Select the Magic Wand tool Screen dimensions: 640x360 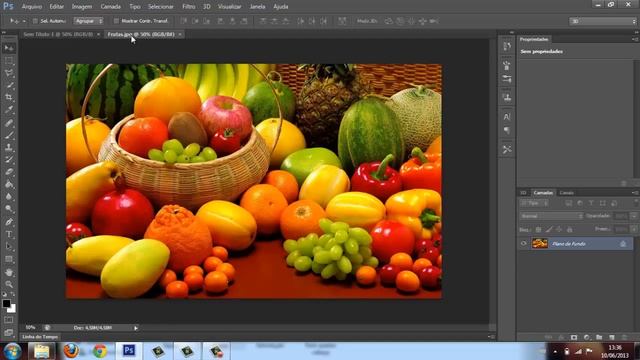pyautogui.click(x=9, y=85)
